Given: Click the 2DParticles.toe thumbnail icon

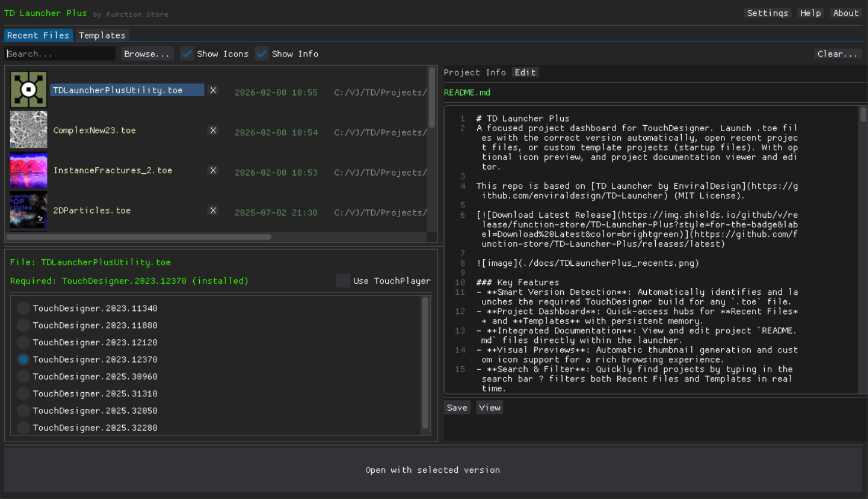Looking at the screenshot, I should [x=28, y=210].
